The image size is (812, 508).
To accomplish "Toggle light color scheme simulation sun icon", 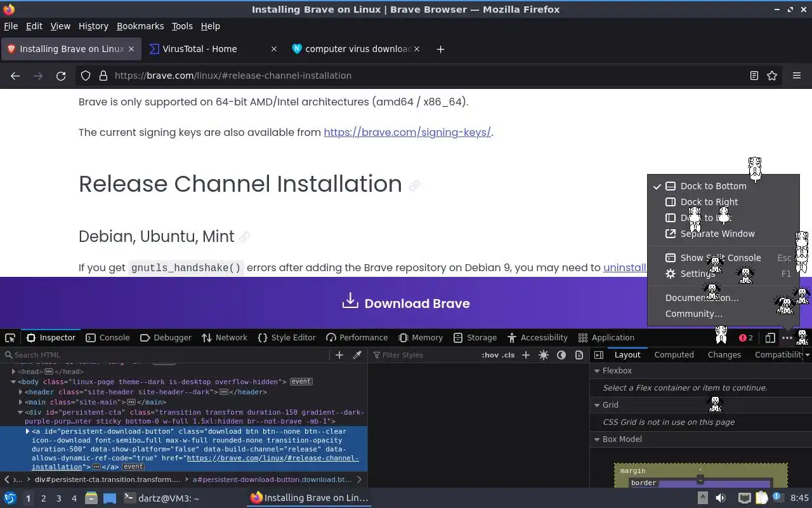I will coord(544,355).
